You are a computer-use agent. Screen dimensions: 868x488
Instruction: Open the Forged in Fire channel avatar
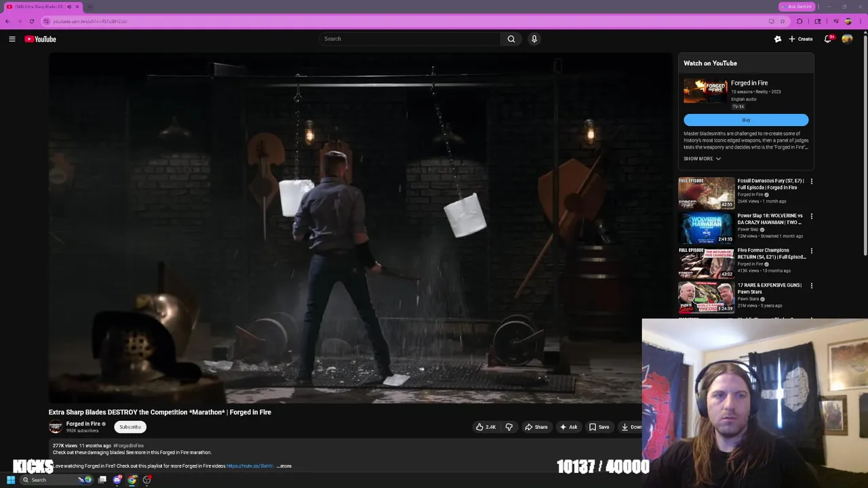56,427
